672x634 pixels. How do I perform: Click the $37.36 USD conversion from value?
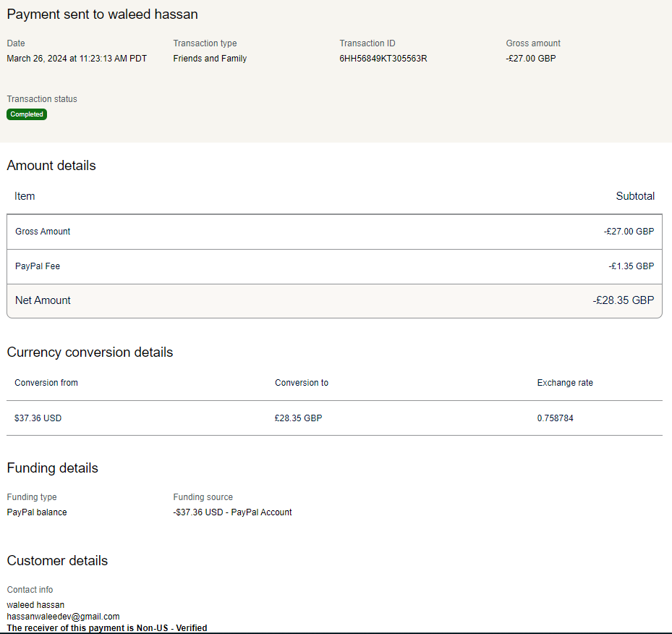click(38, 418)
